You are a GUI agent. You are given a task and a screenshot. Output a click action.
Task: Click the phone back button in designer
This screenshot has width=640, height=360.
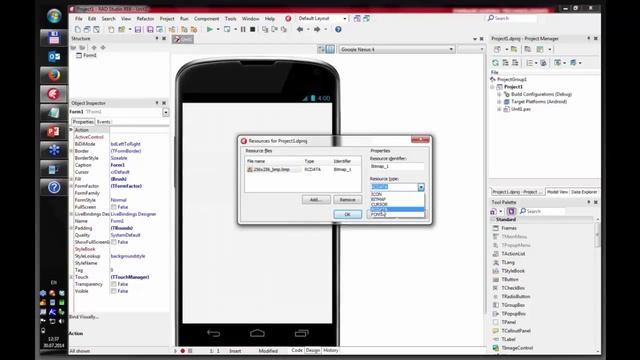click(x=213, y=333)
